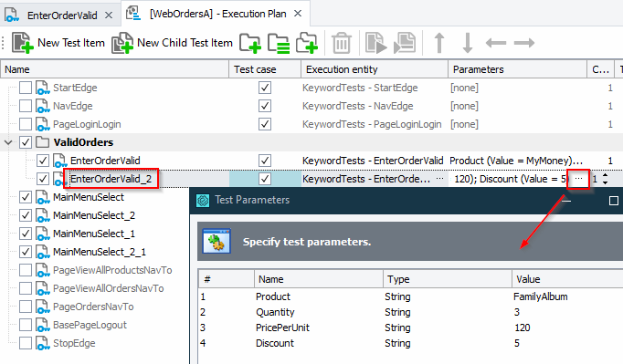Screen dimensions: 623x364
Task: Select the Discount parameter row
Action: pos(410,343)
